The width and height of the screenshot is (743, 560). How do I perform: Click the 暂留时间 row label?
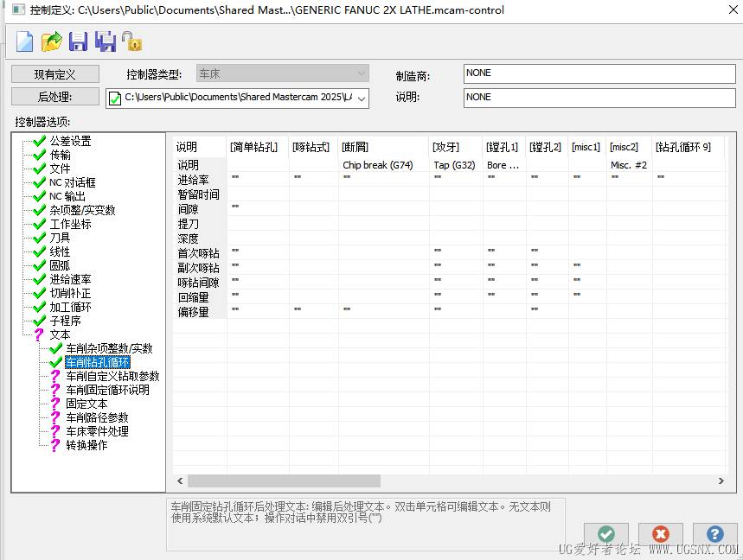click(199, 194)
